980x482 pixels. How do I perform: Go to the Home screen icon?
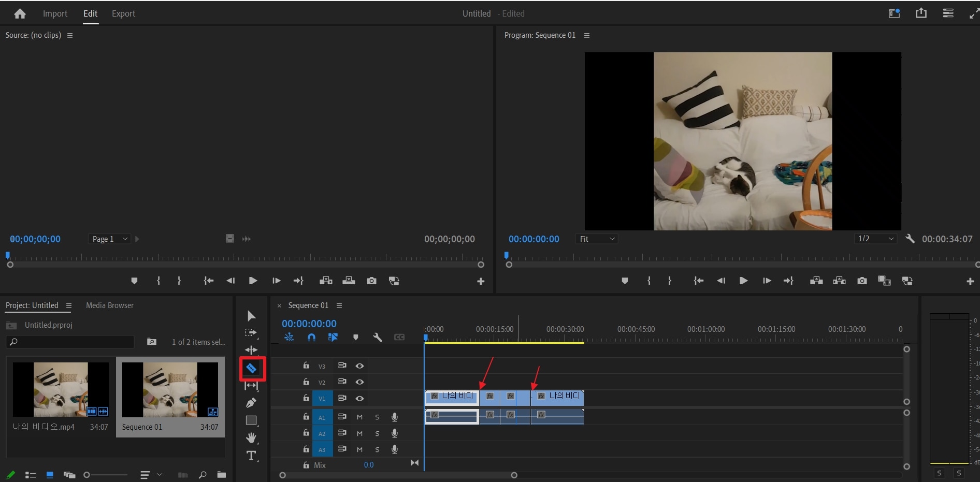coord(20,14)
